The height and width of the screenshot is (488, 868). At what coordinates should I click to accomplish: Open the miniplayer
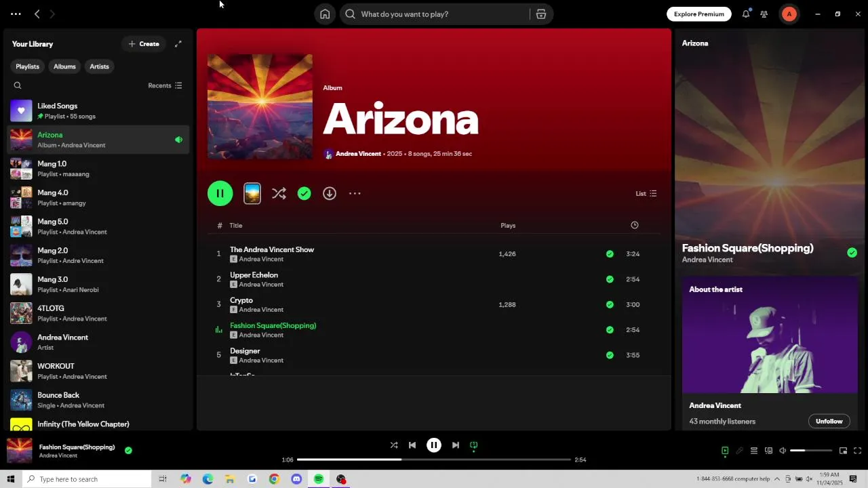tap(844, 451)
